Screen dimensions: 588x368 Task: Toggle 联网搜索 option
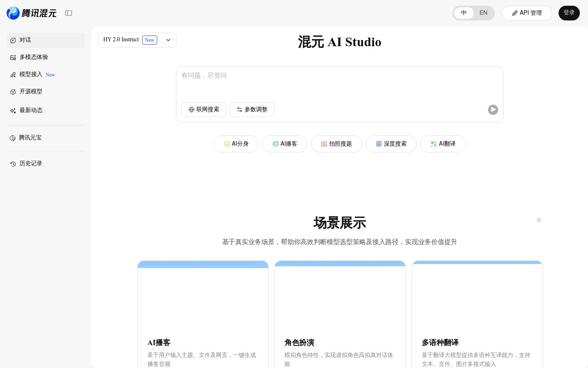click(204, 110)
